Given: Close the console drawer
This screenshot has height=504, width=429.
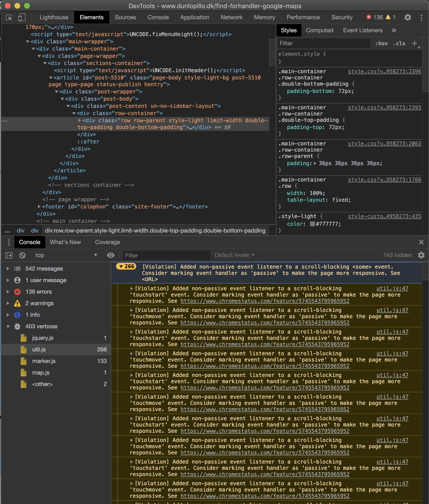Looking at the screenshot, I should [421, 242].
